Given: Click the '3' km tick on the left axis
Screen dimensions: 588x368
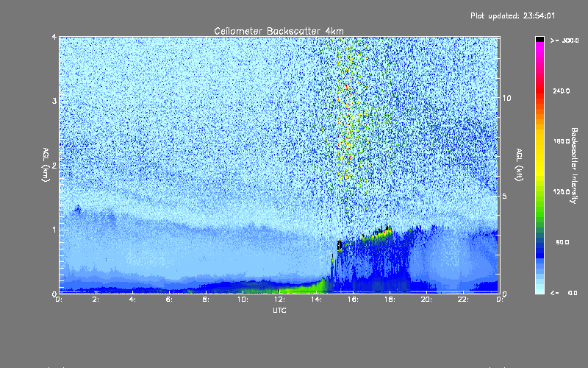Looking at the screenshot, I should coord(54,101).
